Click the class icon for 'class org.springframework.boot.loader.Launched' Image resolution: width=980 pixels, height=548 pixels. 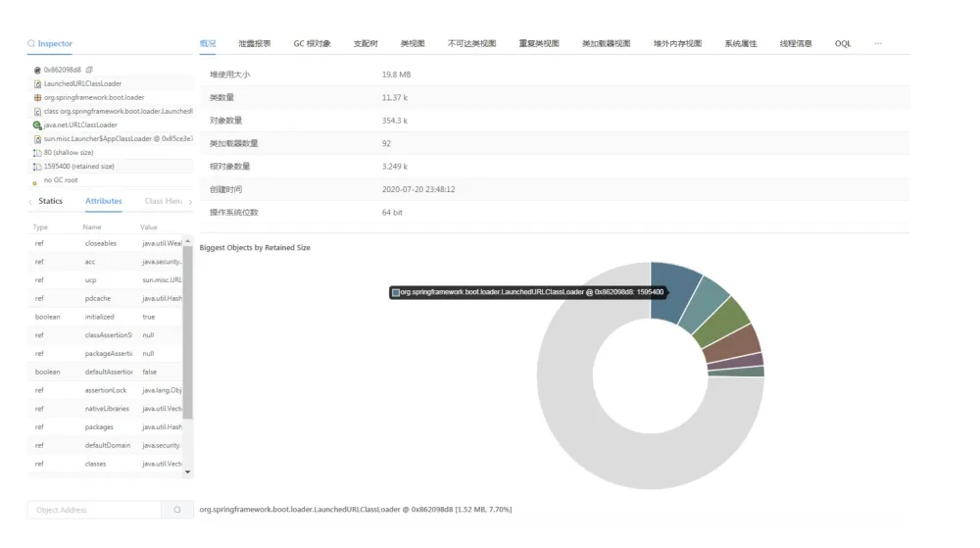click(x=37, y=111)
